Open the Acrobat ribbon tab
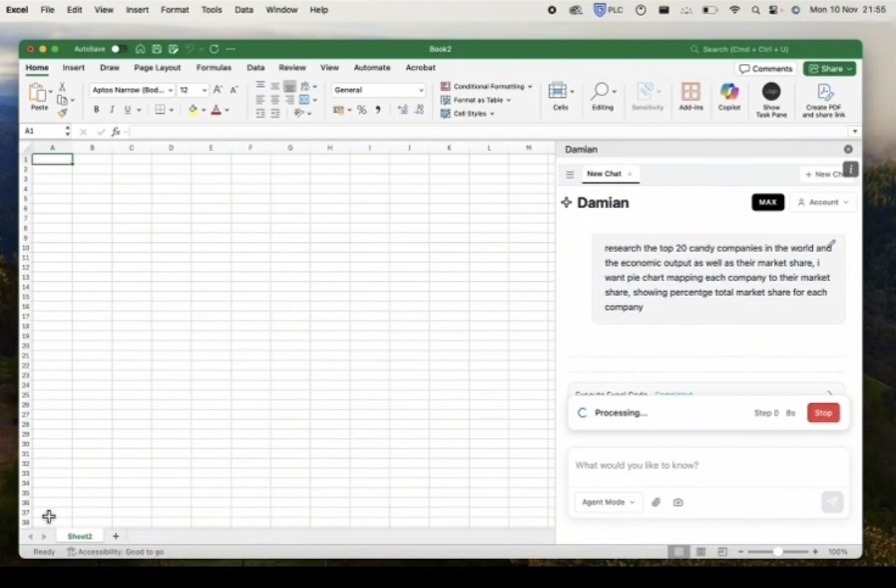This screenshot has width=896, height=588. click(x=421, y=67)
